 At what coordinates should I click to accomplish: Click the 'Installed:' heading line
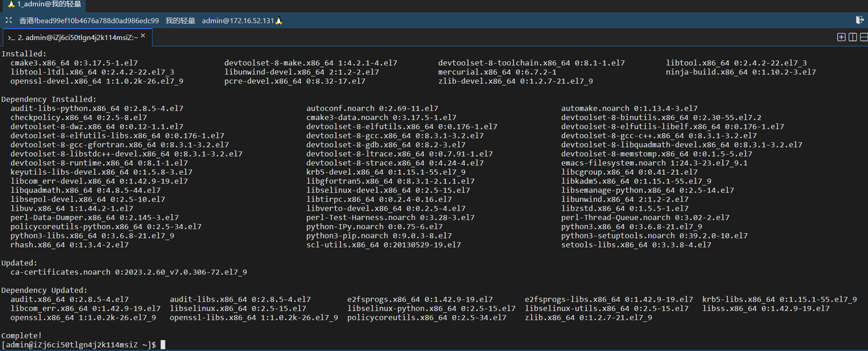(x=24, y=54)
